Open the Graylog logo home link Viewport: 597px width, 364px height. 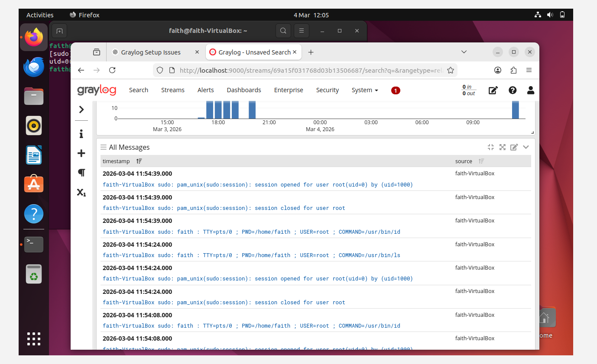pos(97,90)
